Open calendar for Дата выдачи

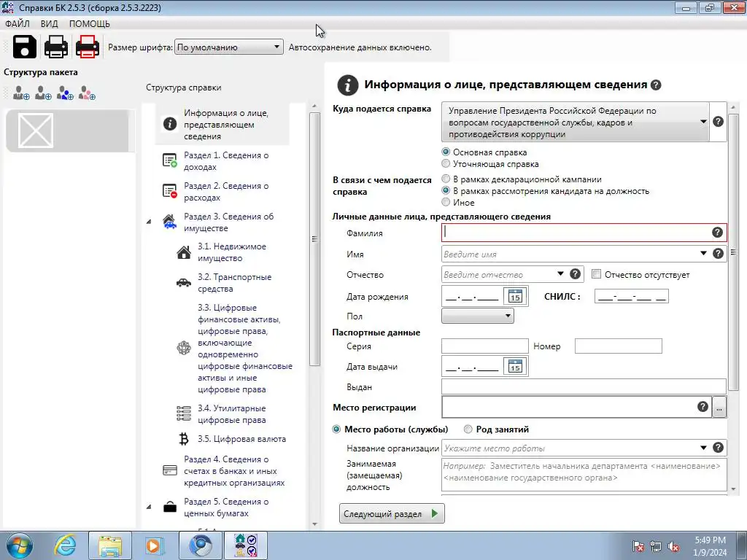coord(515,366)
